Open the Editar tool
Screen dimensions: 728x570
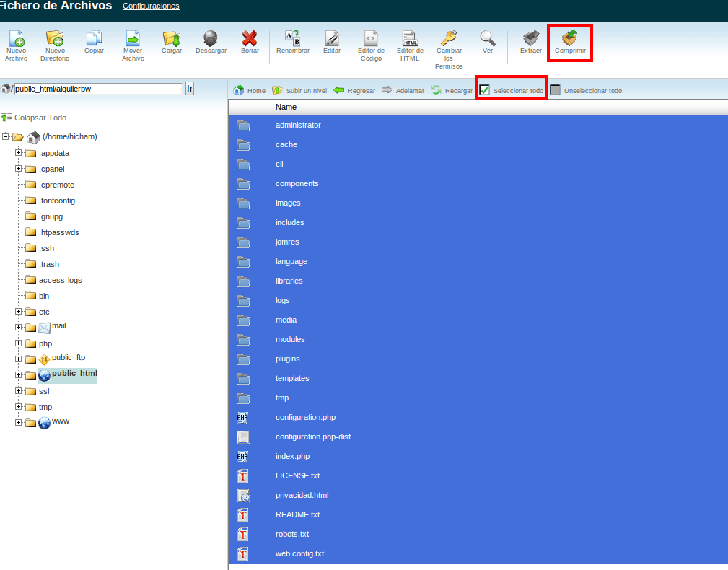coord(332,38)
